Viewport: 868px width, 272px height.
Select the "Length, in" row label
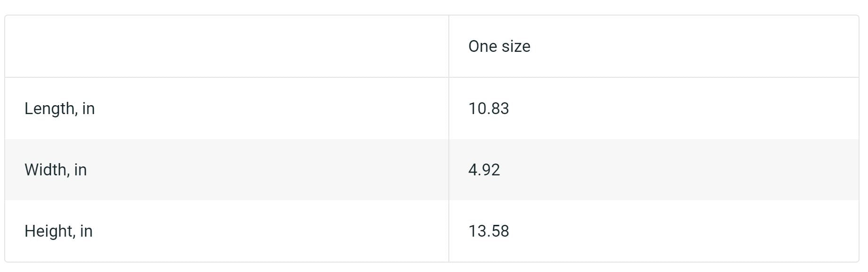(59, 108)
